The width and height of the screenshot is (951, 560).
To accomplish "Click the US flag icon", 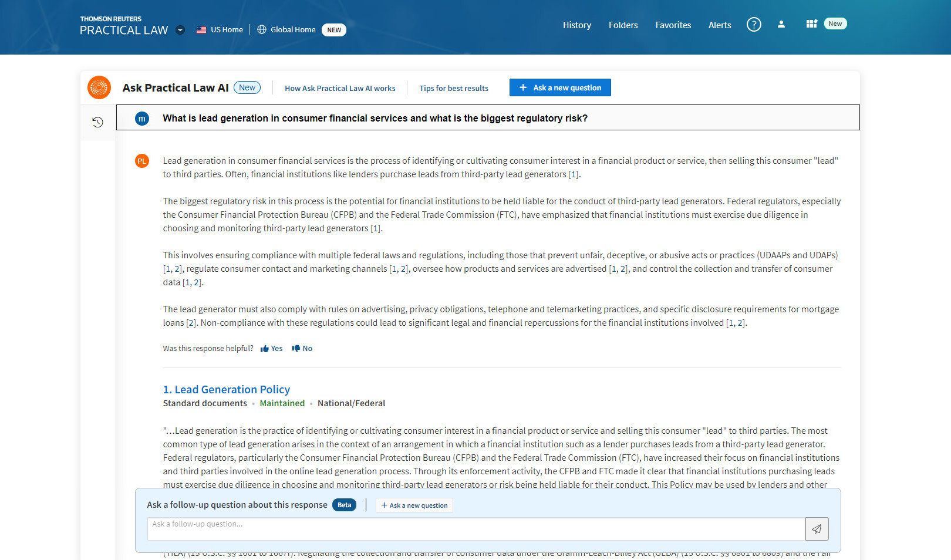I will pos(201,30).
